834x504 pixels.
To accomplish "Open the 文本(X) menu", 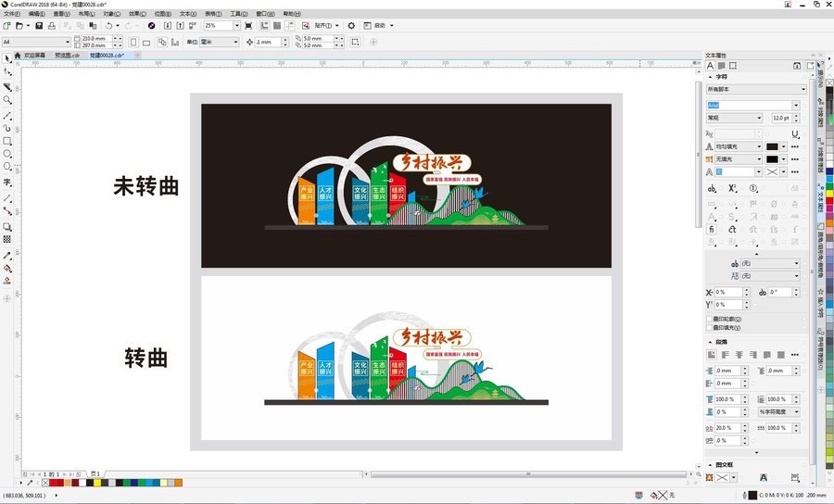I will pyautogui.click(x=188, y=14).
